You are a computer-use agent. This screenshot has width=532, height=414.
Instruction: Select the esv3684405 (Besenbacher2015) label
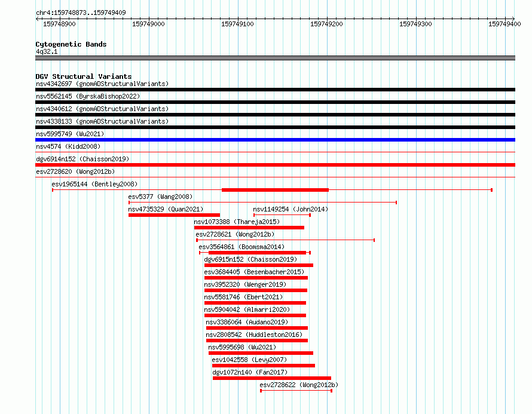[254, 272]
